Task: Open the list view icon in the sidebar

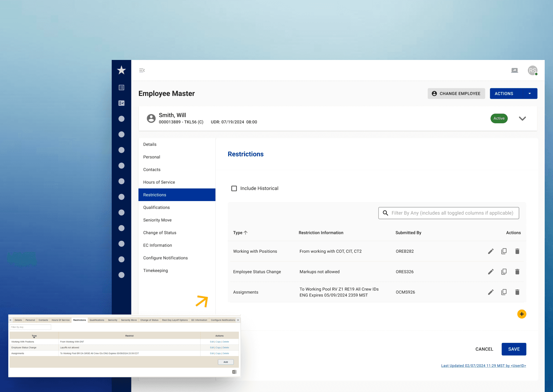Action: pos(122,88)
